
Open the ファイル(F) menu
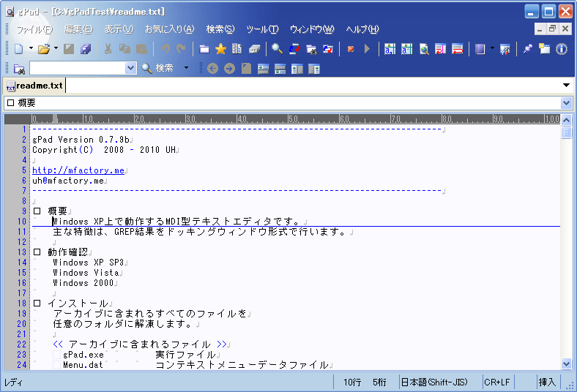click(x=34, y=29)
